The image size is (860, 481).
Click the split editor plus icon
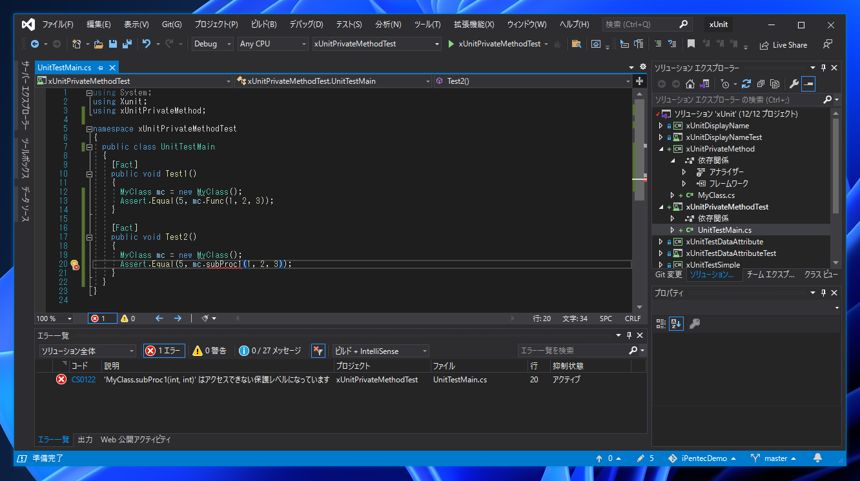coord(640,81)
